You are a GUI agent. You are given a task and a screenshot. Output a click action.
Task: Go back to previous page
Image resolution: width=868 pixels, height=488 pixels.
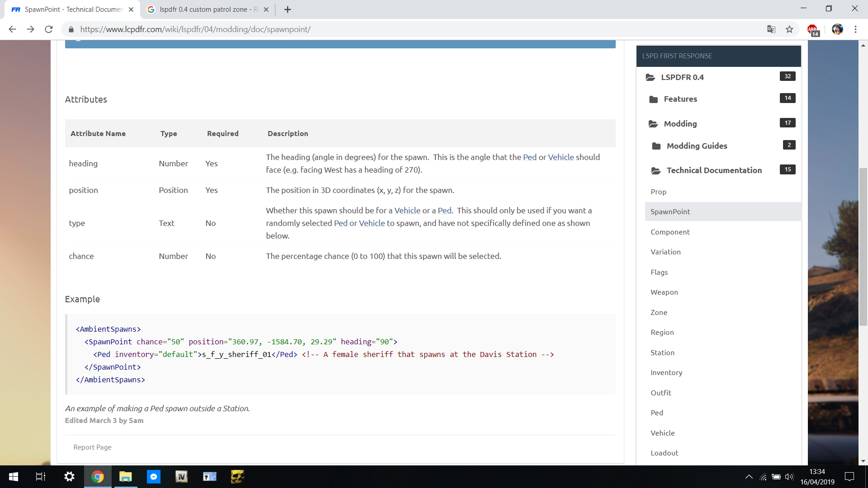click(x=12, y=29)
